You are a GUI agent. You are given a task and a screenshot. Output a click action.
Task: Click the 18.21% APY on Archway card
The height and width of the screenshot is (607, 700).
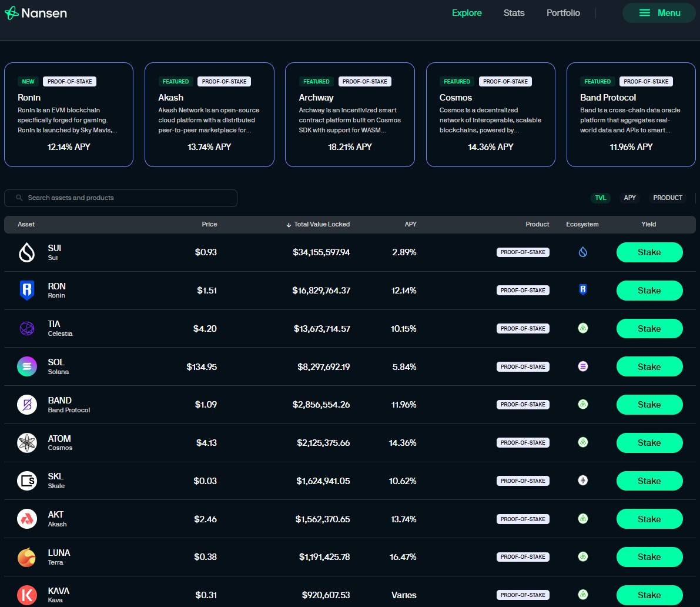tap(350, 147)
